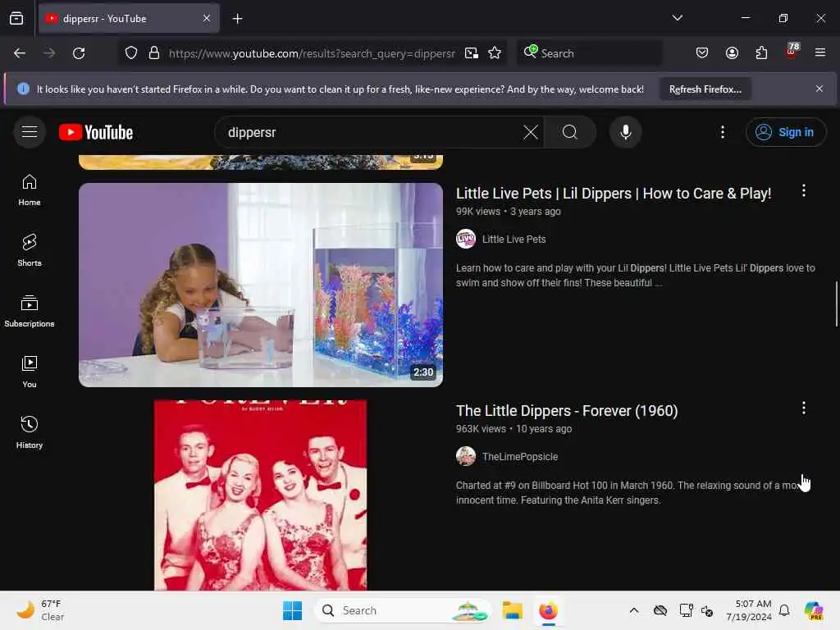Open The Little Dippers - Forever title
Image resolution: width=840 pixels, height=630 pixels.
pos(567,411)
